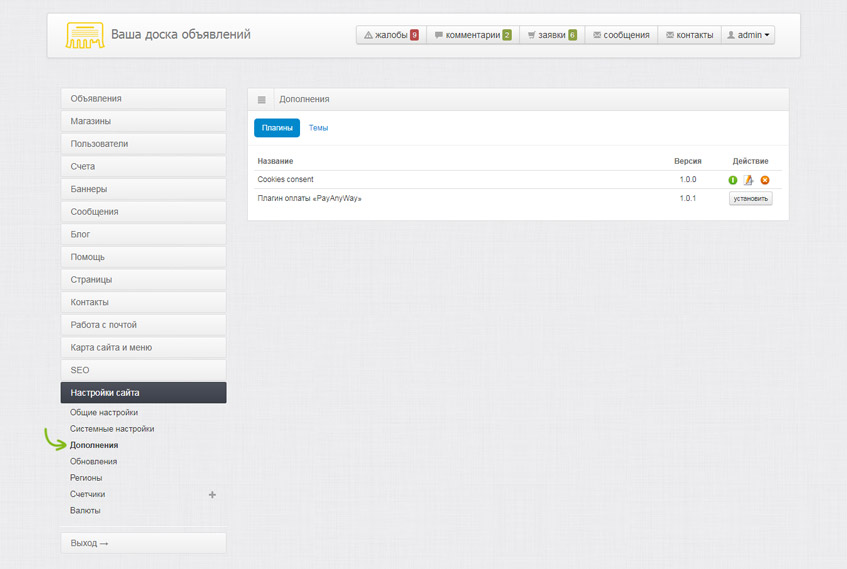
Task: Collapse the Настройки сайта section
Action: pyautogui.click(x=143, y=393)
